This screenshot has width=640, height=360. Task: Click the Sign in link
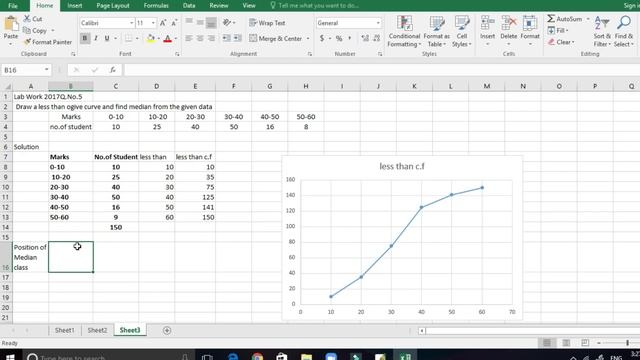(x=631, y=5)
